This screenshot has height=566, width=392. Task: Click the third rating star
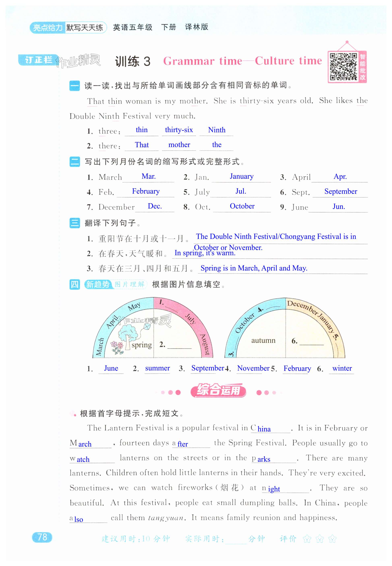tap(332, 539)
